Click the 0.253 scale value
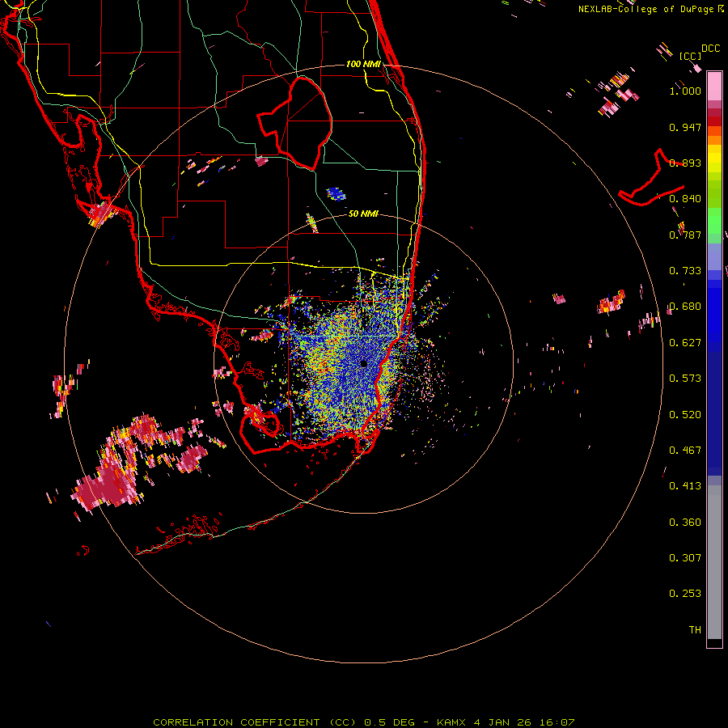728x728 pixels. 685,594
